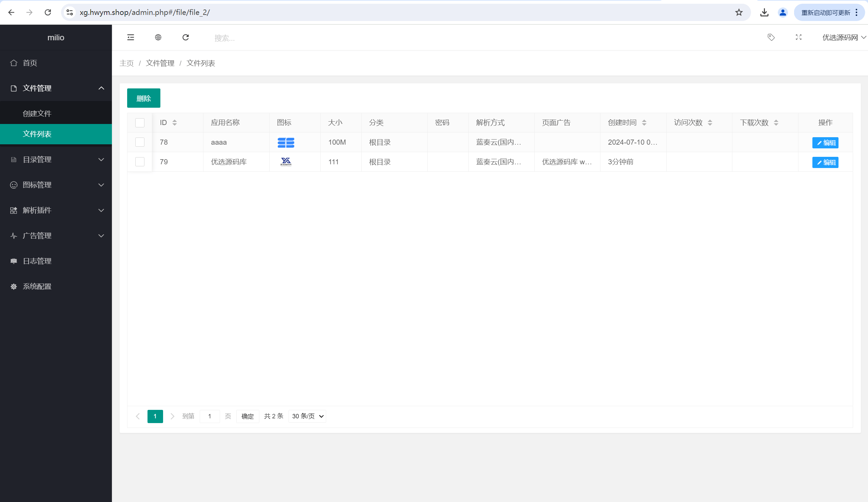Check the row with ID 79
This screenshot has width=868, height=502.
[x=140, y=162]
